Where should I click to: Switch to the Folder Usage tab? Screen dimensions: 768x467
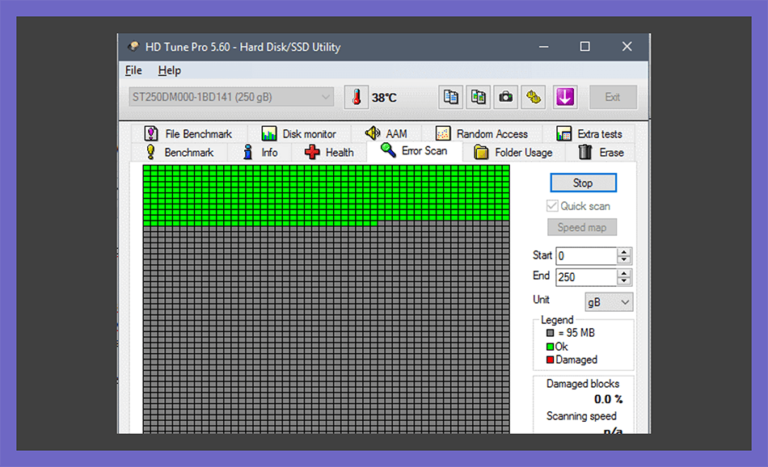[x=513, y=152]
